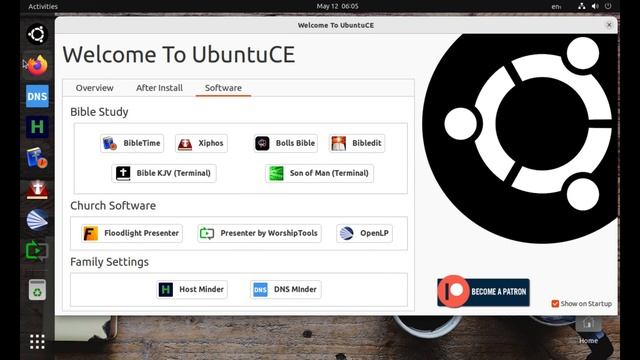Click the network status icon
The height and width of the screenshot is (360, 640).
pyautogui.click(x=581, y=6)
